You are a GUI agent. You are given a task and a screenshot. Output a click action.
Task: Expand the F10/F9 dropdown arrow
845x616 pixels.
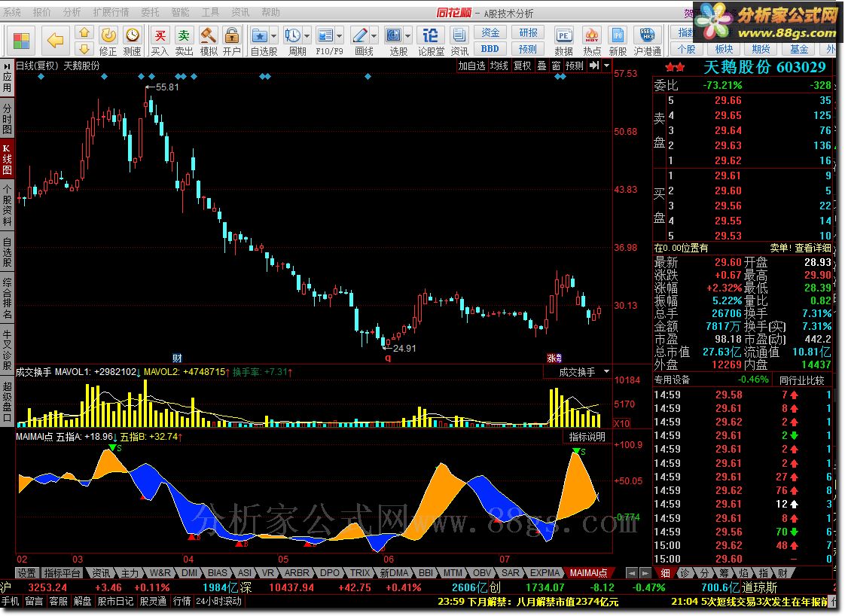[x=339, y=36]
